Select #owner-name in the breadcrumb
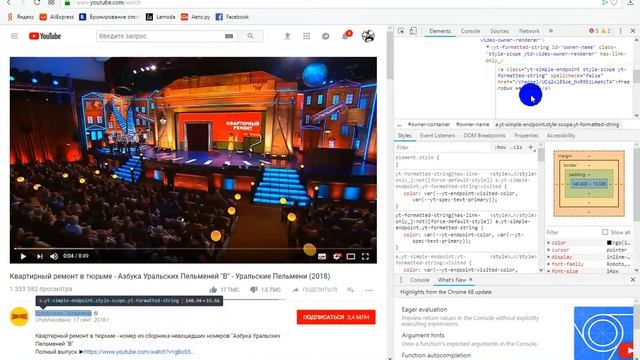Image resolution: width=640 pixels, height=360 pixels. [473, 124]
